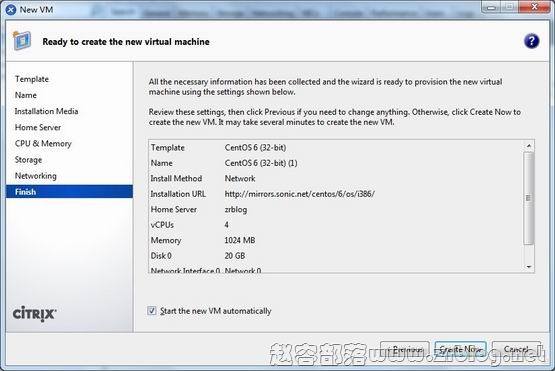
Task: Open the Home Server step
Action: coord(38,127)
